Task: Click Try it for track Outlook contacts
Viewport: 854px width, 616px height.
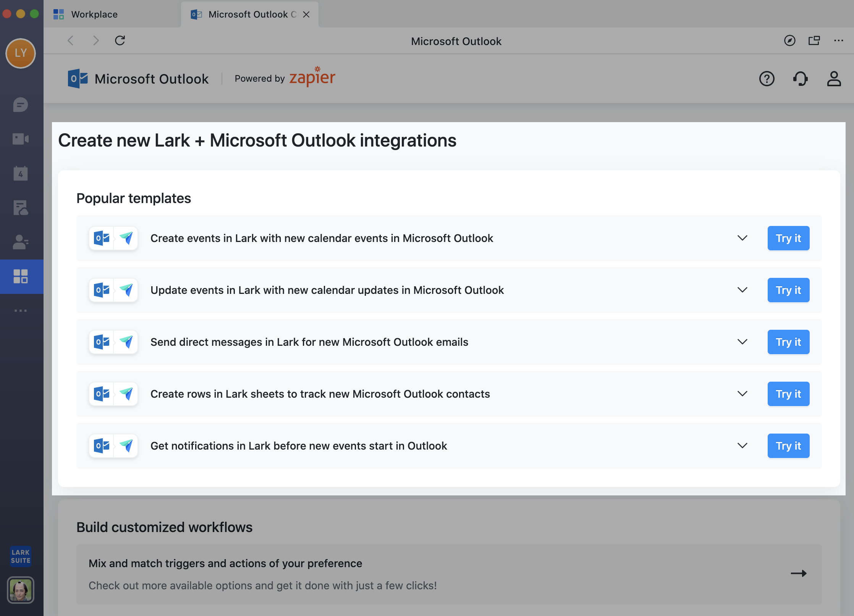Action: point(788,393)
